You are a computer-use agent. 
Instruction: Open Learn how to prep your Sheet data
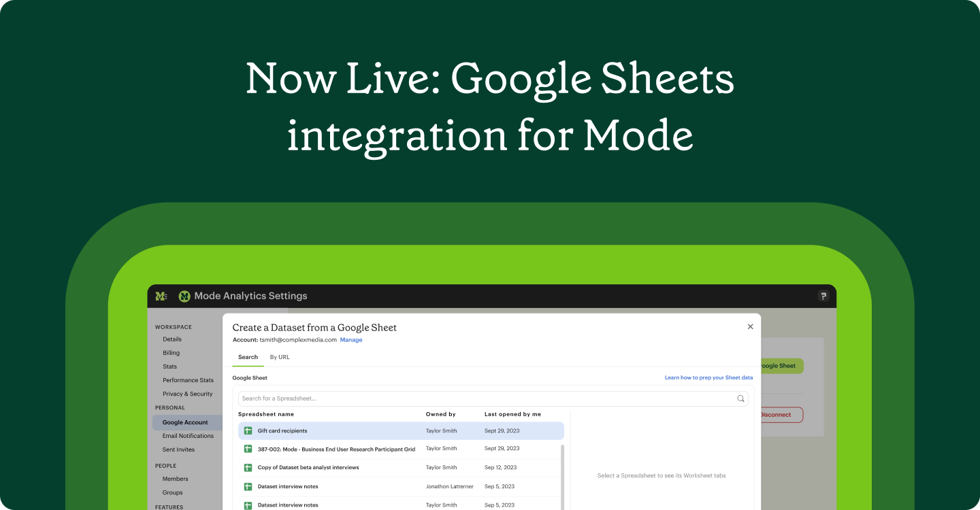click(x=708, y=377)
